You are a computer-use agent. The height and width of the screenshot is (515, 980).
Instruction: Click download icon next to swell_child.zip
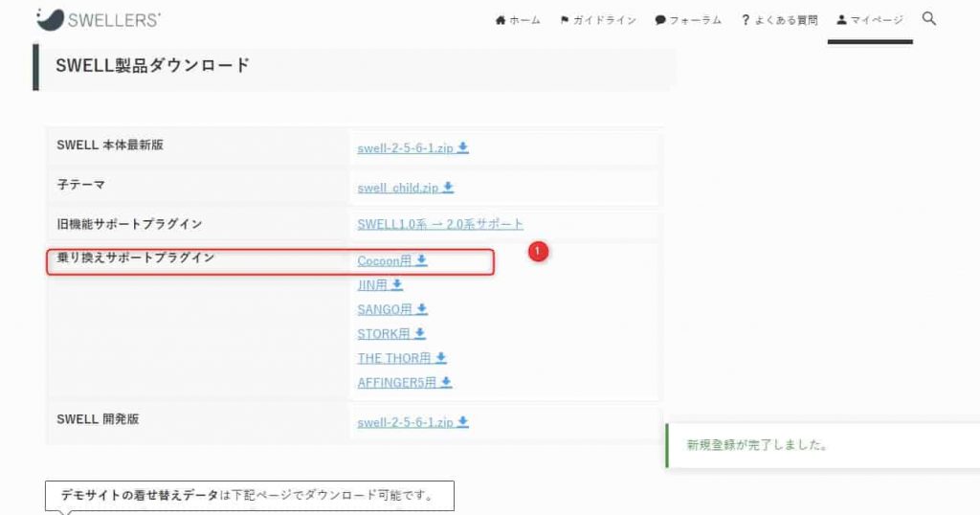448,187
